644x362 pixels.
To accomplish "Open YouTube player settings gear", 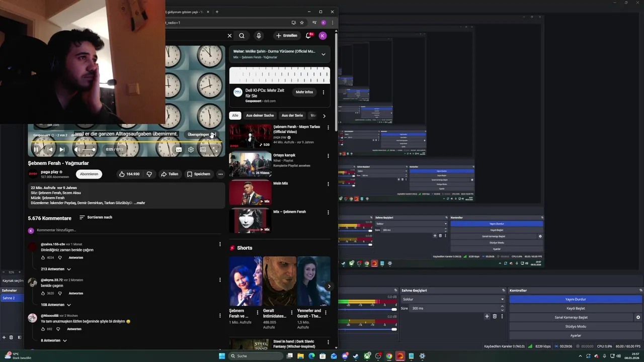I will pyautogui.click(x=191, y=149).
